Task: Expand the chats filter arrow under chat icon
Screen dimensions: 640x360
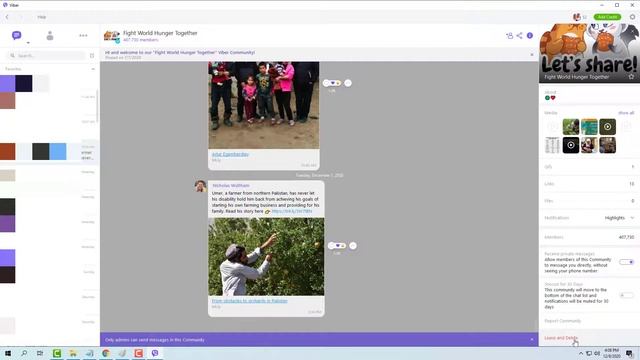Action: pyautogui.click(x=28, y=43)
